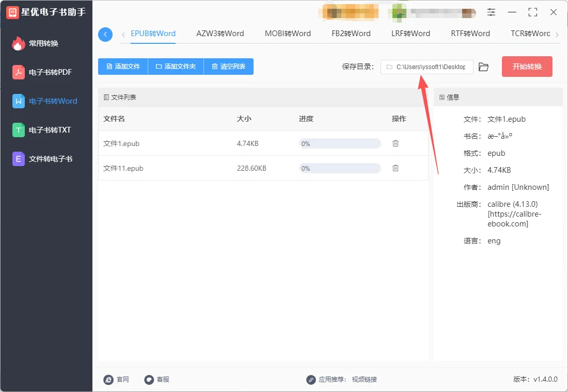Click the 添加文件 button

(x=123, y=67)
